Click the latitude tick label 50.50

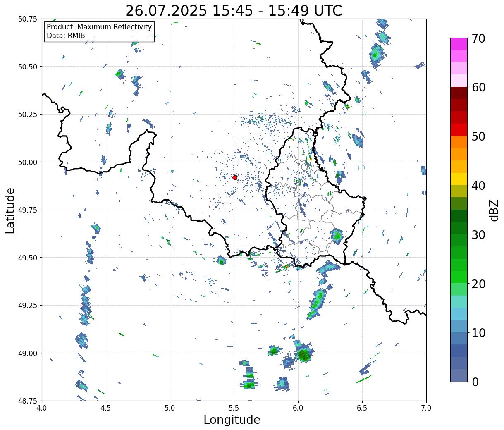pyautogui.click(x=28, y=67)
